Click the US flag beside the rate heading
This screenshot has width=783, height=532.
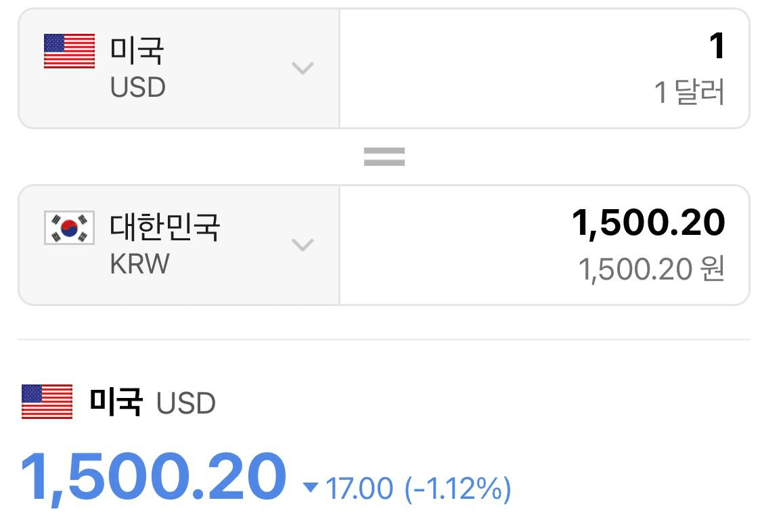pos(47,401)
